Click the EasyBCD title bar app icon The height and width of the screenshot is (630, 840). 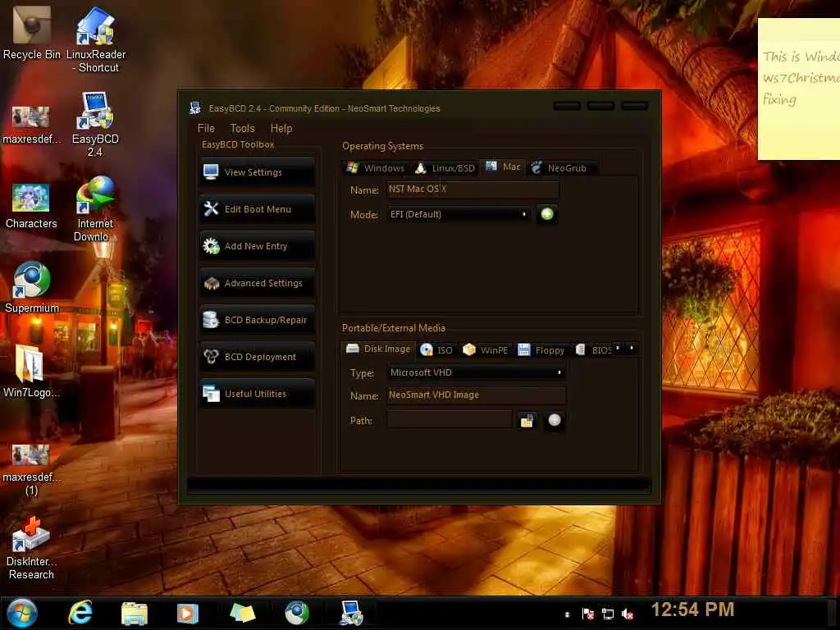pyautogui.click(x=195, y=108)
